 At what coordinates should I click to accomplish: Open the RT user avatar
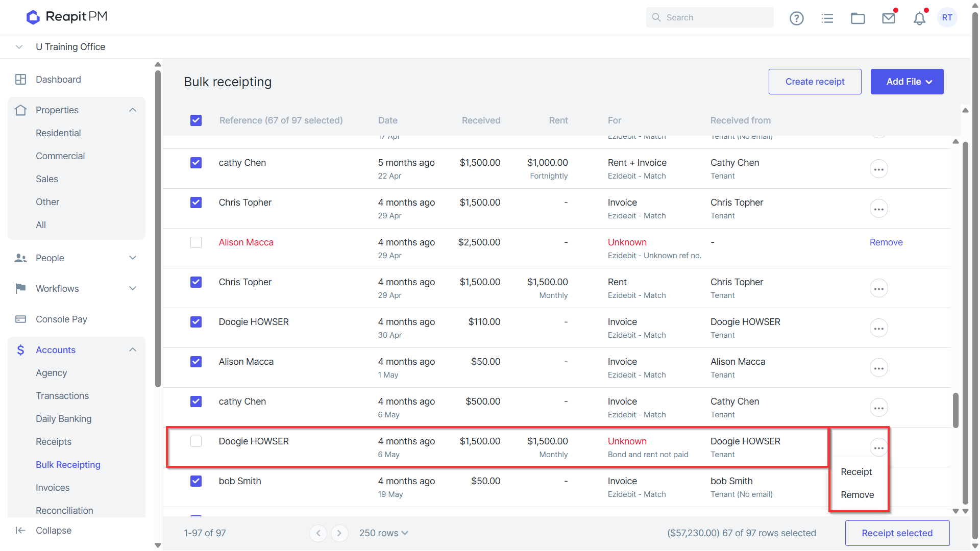(947, 17)
